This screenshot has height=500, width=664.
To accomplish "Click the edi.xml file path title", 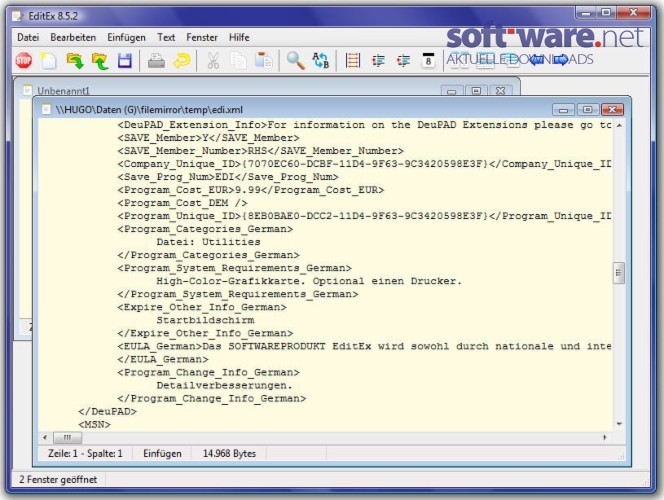I will pyautogui.click(x=149, y=110).
